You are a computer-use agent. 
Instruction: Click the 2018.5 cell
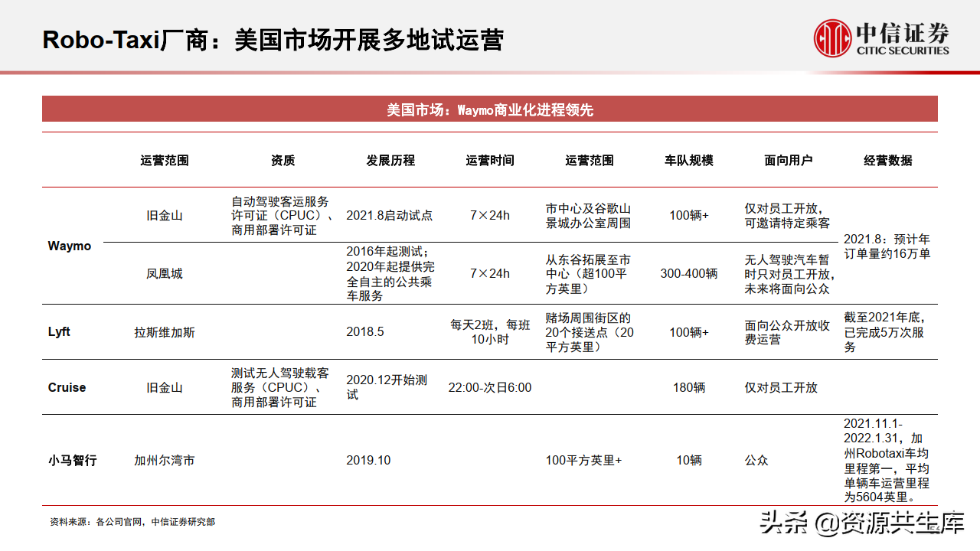(x=365, y=332)
